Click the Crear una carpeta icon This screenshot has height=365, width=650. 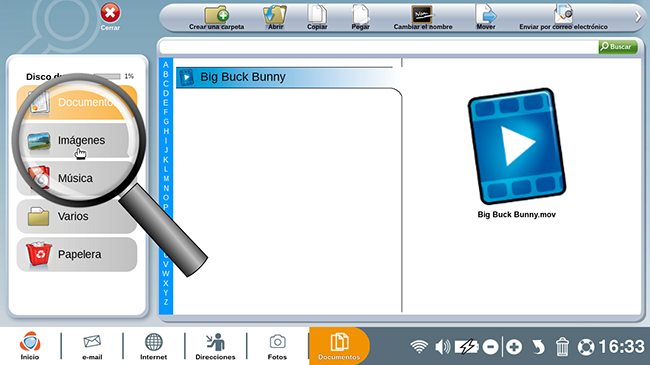coord(217,15)
